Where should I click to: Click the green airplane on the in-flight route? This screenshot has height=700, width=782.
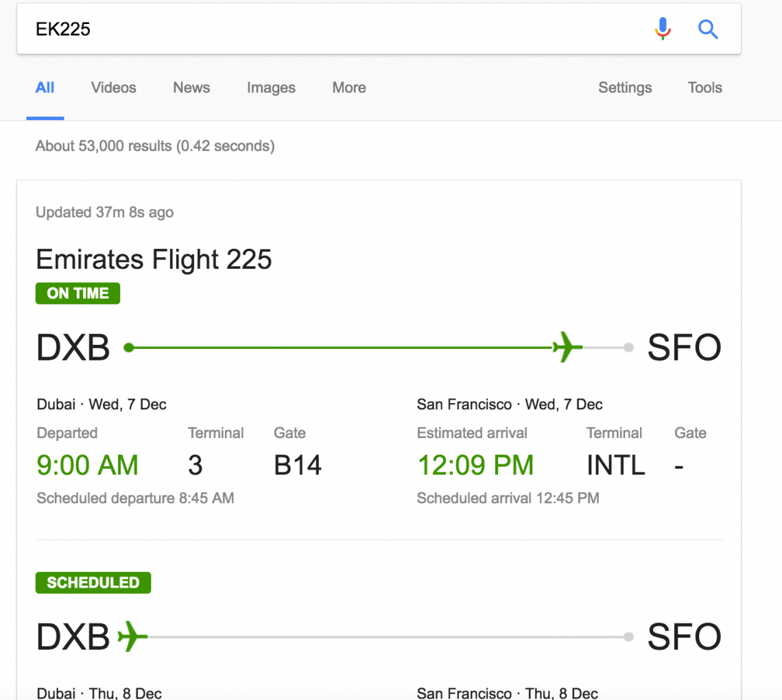pos(565,347)
